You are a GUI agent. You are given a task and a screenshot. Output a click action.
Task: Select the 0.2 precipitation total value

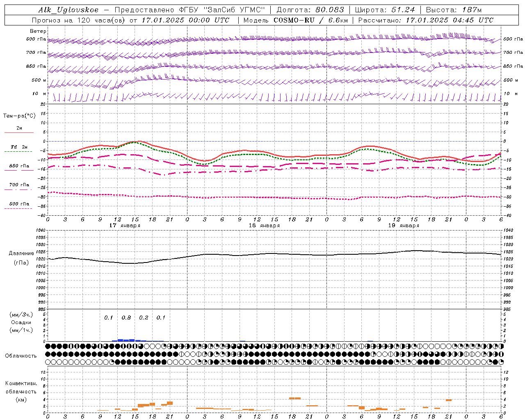click(144, 318)
